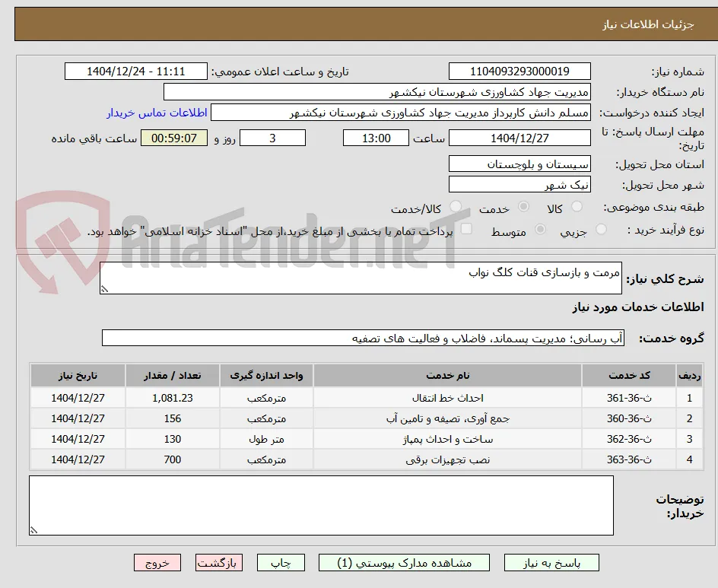The width and height of the screenshot is (718, 588).
Task: Click the متر طول unit cell
Action: pyautogui.click(x=266, y=439)
